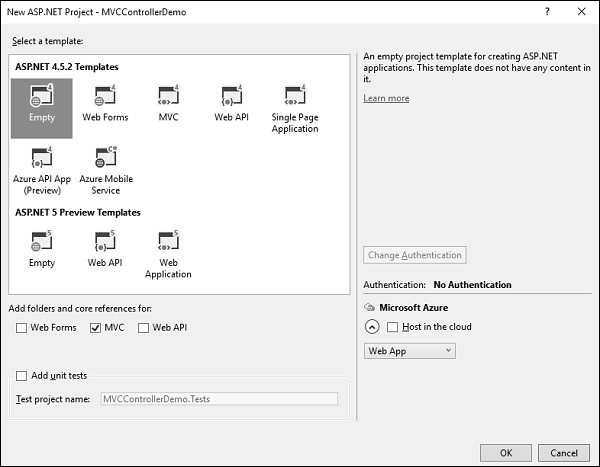Screen dimensions: 600x467
Task: Collapse the Microsoft Azure section chevron
Action: click(371, 327)
